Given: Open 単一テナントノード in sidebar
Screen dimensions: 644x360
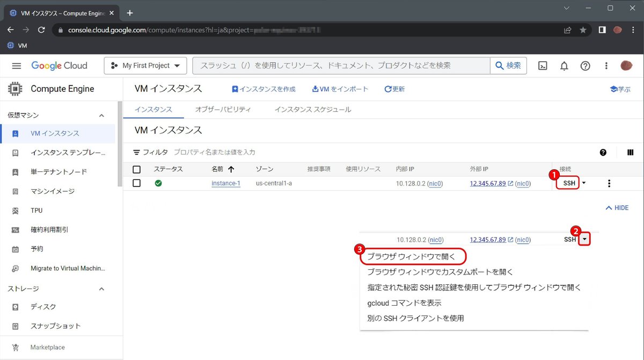Looking at the screenshot, I should 58,172.
